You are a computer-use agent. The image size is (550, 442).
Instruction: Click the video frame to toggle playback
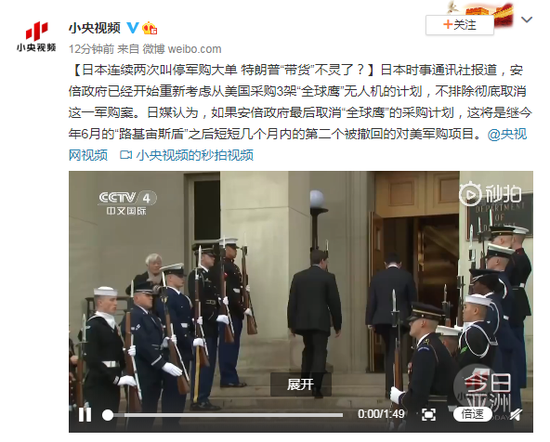coord(301,288)
